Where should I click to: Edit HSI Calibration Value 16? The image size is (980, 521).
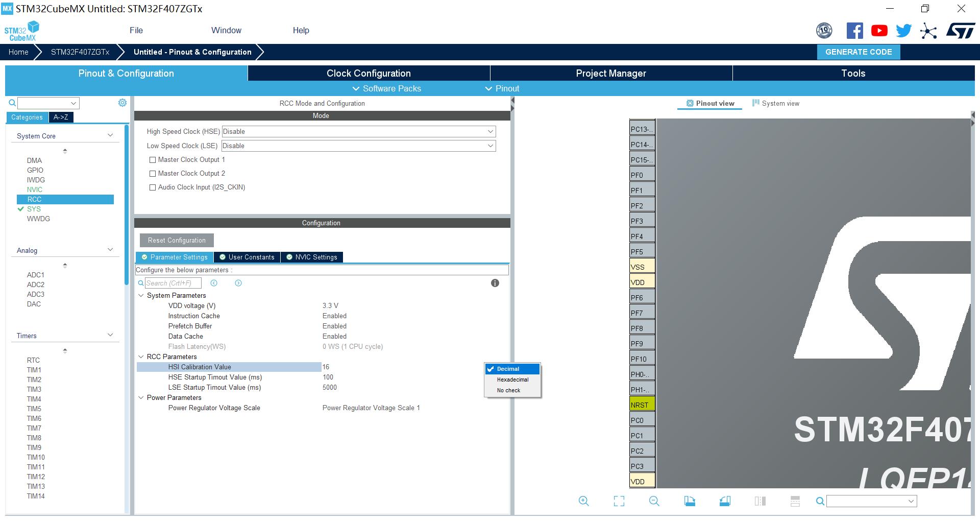pos(326,367)
